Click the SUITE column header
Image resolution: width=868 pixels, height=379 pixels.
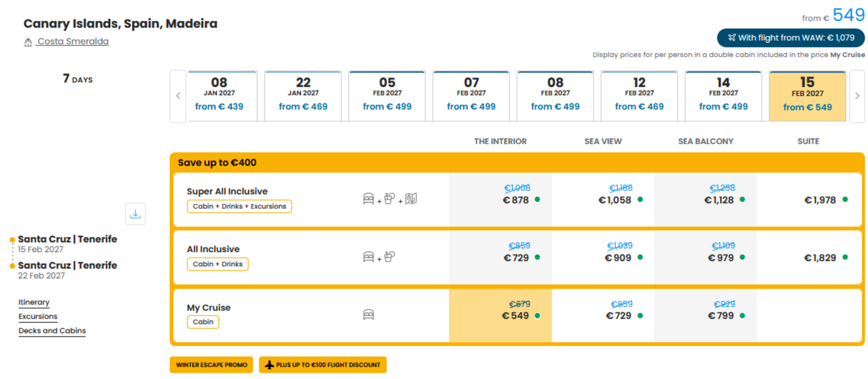(808, 141)
